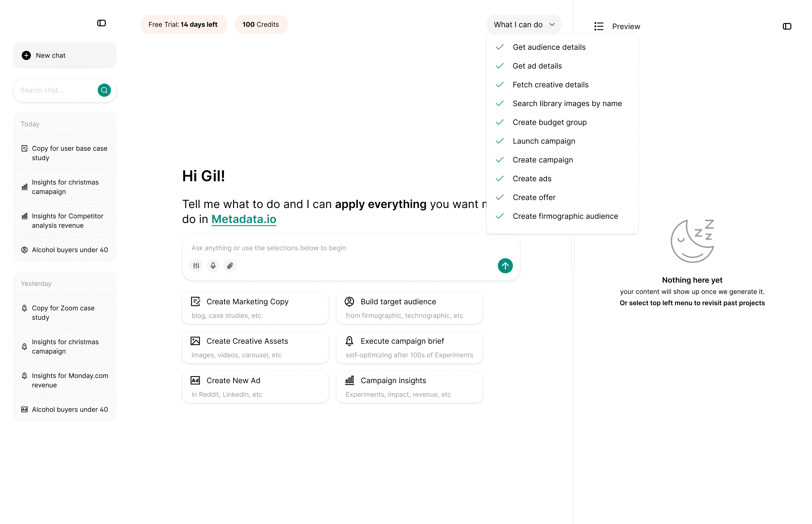The height and width of the screenshot is (524, 812).
Task: Click the Ask anything prompt input field
Action: tap(340, 248)
